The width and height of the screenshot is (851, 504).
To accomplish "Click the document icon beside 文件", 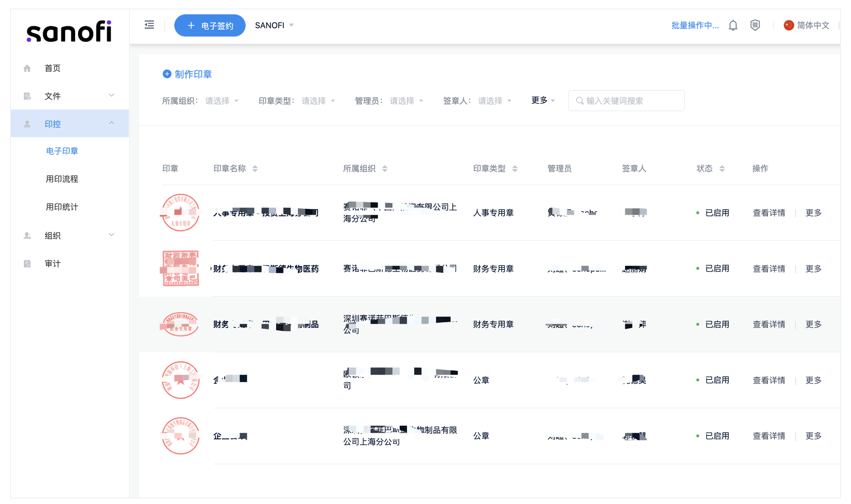I will (x=27, y=96).
